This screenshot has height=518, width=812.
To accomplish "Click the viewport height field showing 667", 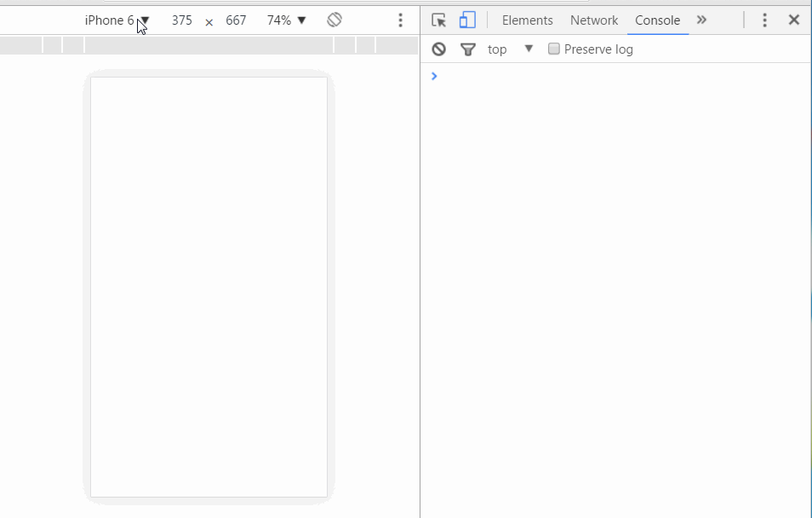I will click(236, 20).
